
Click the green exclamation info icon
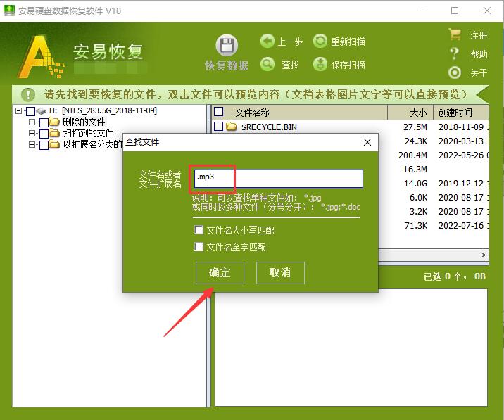pos(28,94)
